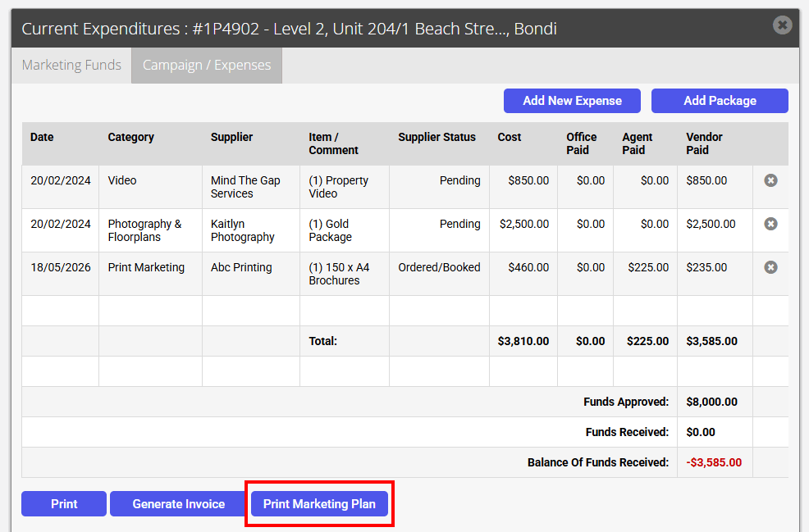809x532 pixels.
Task: Select the Campaign / Expenses tab
Action: (x=207, y=66)
